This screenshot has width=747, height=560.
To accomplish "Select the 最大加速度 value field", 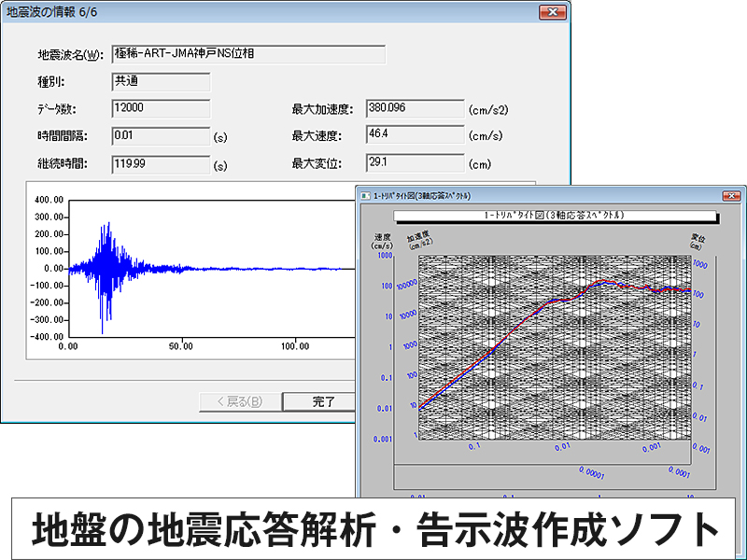I will tap(415, 108).
